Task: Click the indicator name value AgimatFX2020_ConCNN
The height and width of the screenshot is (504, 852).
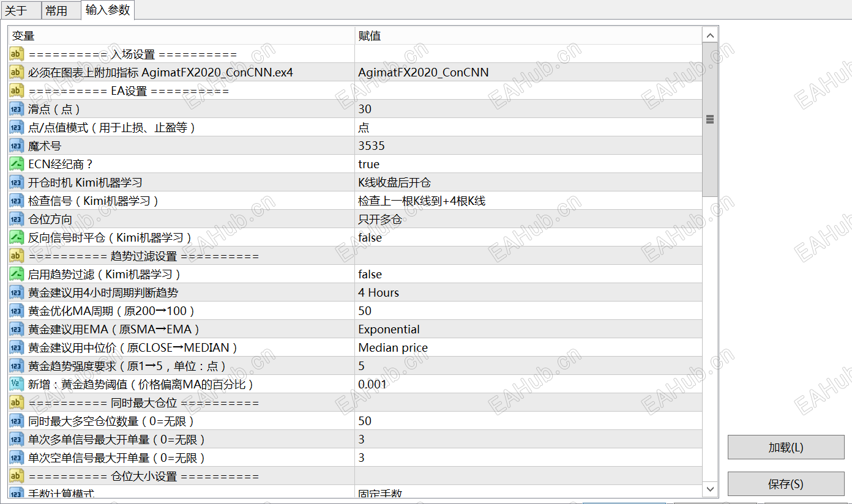Action: 424,72
